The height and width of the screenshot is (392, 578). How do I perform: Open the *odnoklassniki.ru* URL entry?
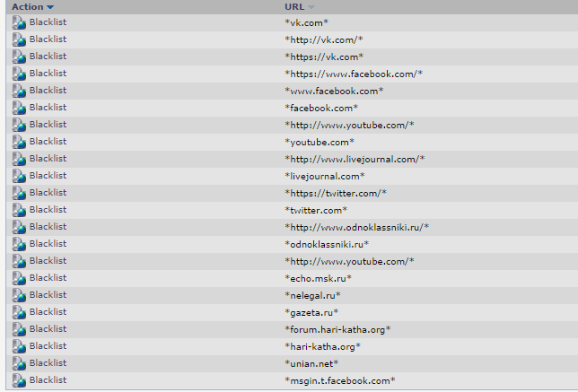[327, 244]
